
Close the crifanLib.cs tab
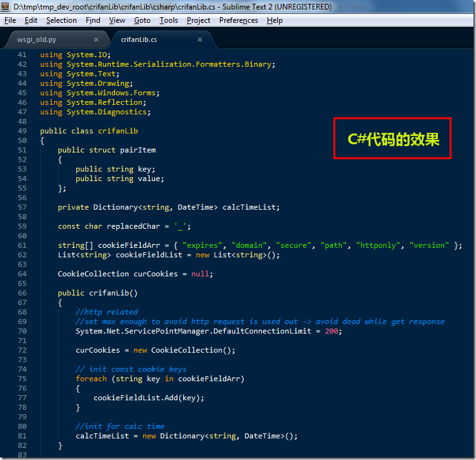tap(200, 40)
